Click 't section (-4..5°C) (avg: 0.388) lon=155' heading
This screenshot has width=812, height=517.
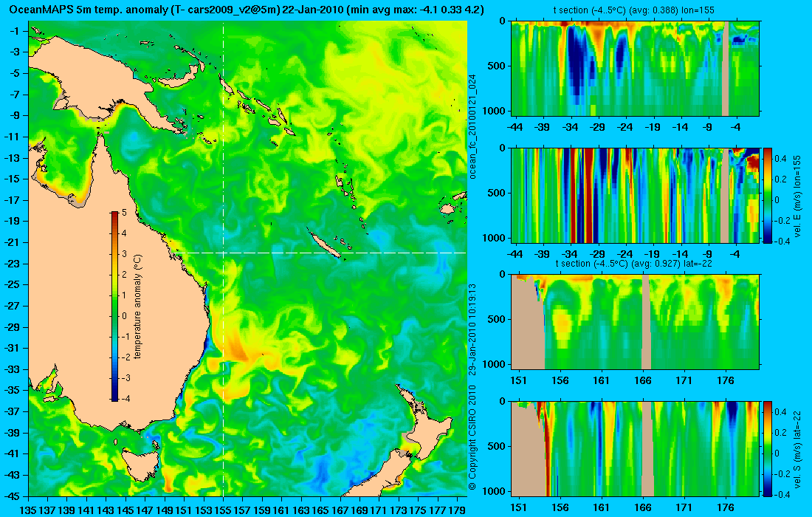pos(634,10)
